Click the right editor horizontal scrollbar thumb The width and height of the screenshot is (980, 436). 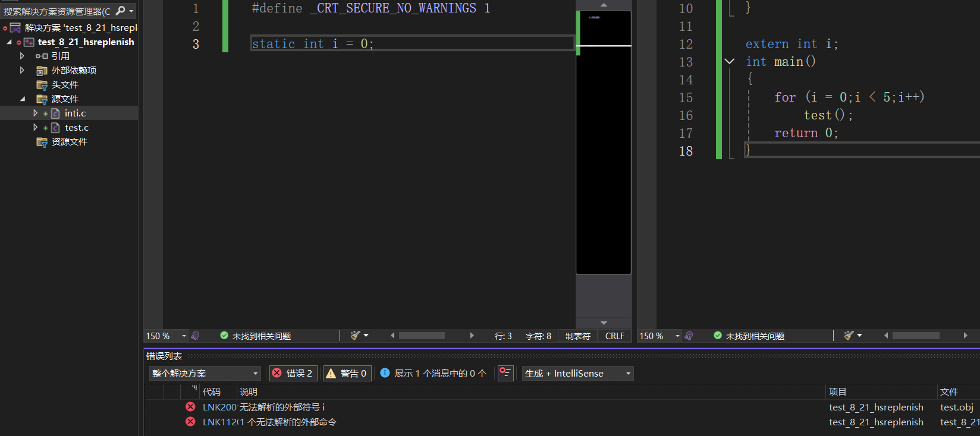coord(916,336)
